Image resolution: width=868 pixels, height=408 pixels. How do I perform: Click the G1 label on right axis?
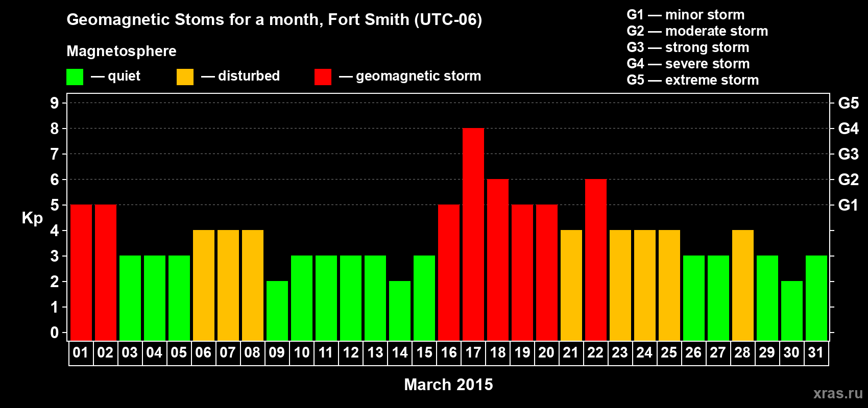849,205
